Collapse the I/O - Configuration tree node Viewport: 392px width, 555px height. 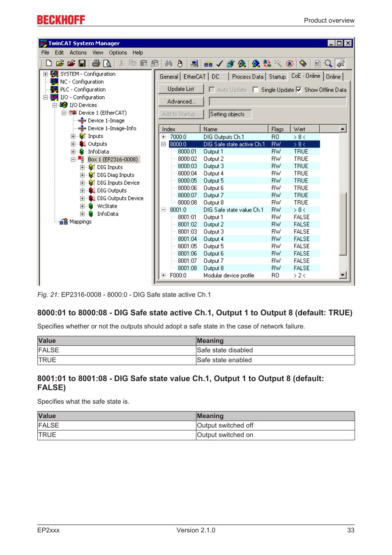[46, 97]
